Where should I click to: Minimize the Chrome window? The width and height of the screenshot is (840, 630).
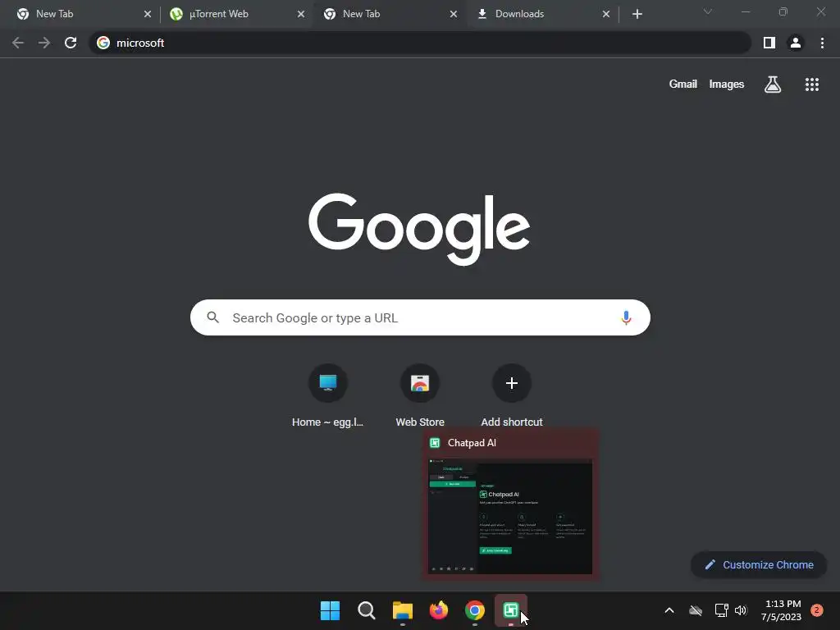[745, 11]
